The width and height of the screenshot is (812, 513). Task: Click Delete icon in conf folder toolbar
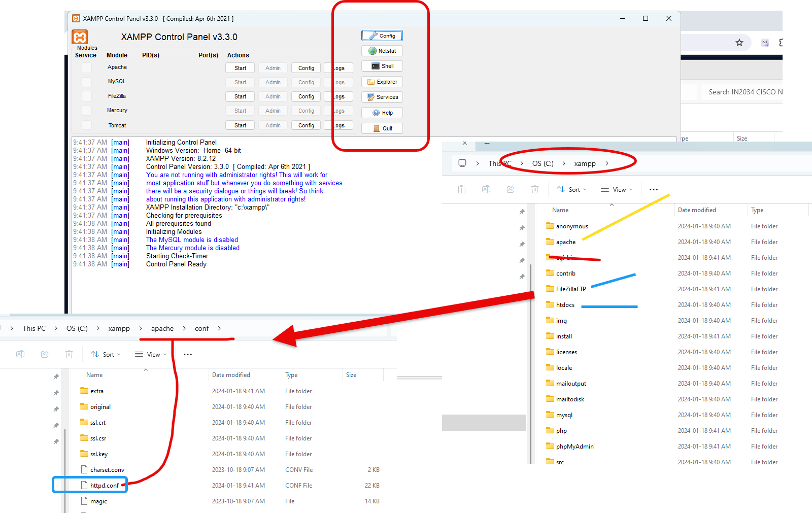pyautogui.click(x=69, y=354)
